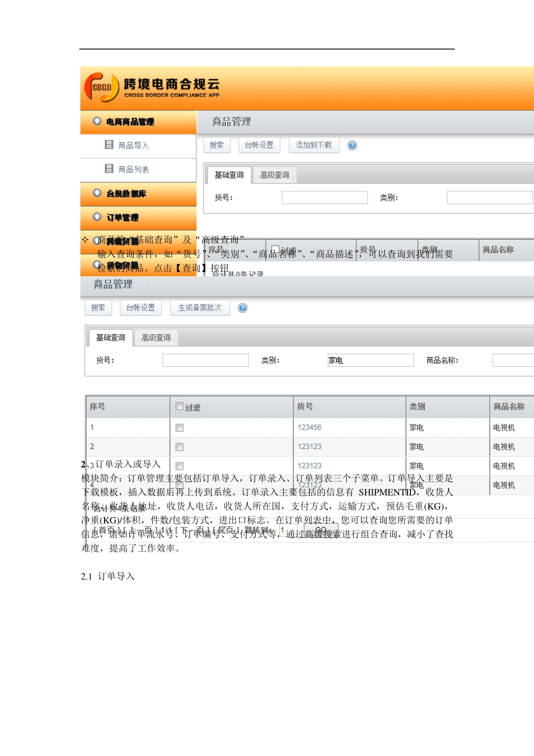Viewport: 534px width, 756px height.
Task: Click 搜索 button beside 生成备案批次
Action: click(98, 308)
